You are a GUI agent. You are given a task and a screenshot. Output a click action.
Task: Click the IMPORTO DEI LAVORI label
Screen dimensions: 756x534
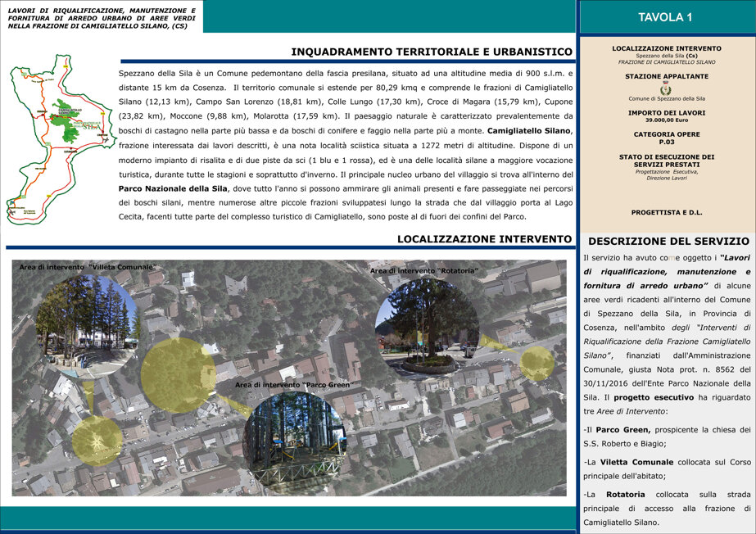point(667,113)
